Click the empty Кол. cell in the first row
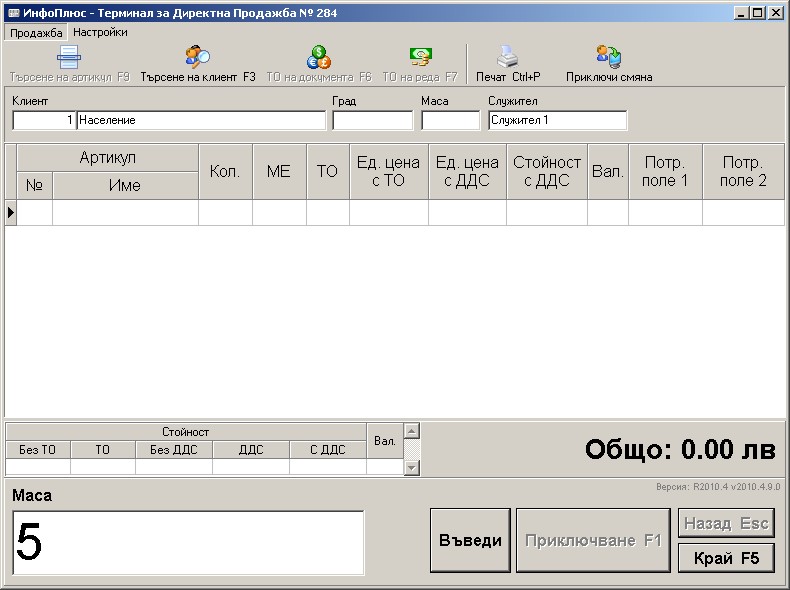790x590 pixels. 225,213
